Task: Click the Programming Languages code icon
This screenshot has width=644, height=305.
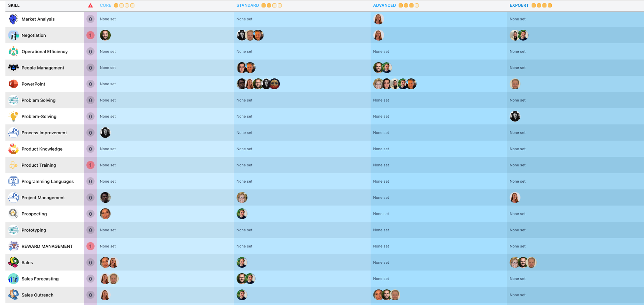Action: [13, 181]
